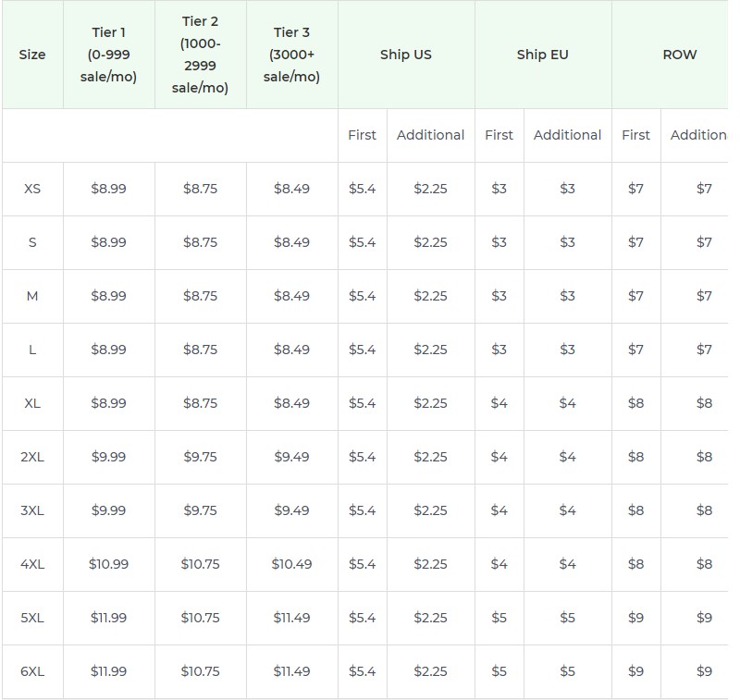Click the $9.75 Tier 2 price for 3XL
The width and height of the screenshot is (740, 700).
[x=200, y=510]
